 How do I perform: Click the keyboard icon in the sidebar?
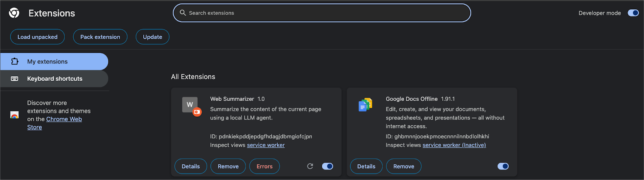click(14, 79)
